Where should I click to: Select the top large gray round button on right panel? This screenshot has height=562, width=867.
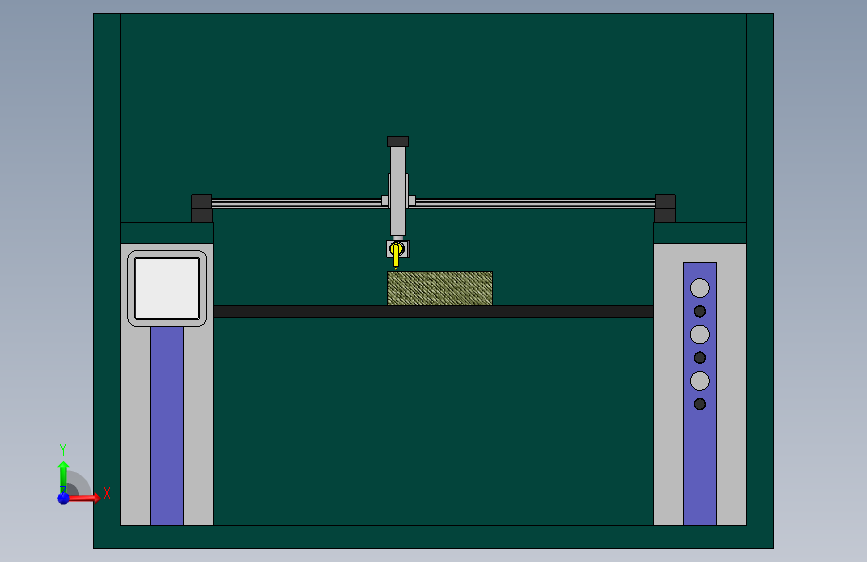click(x=699, y=288)
